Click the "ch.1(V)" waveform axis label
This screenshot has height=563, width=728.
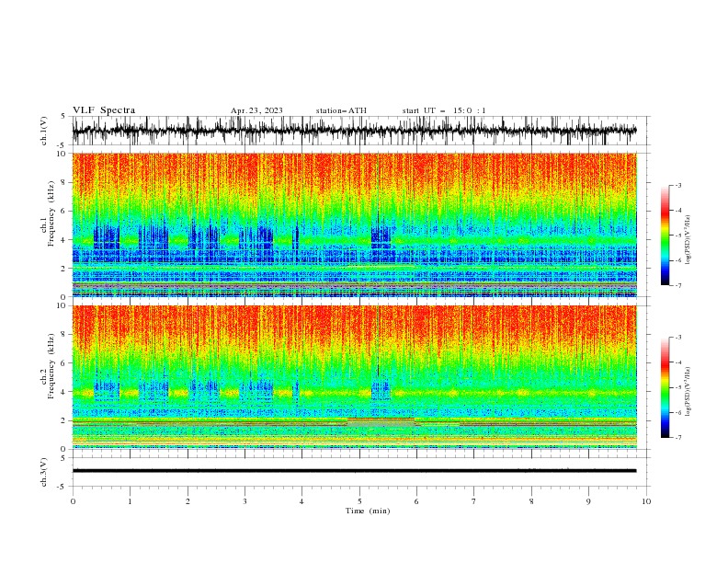tap(44, 131)
